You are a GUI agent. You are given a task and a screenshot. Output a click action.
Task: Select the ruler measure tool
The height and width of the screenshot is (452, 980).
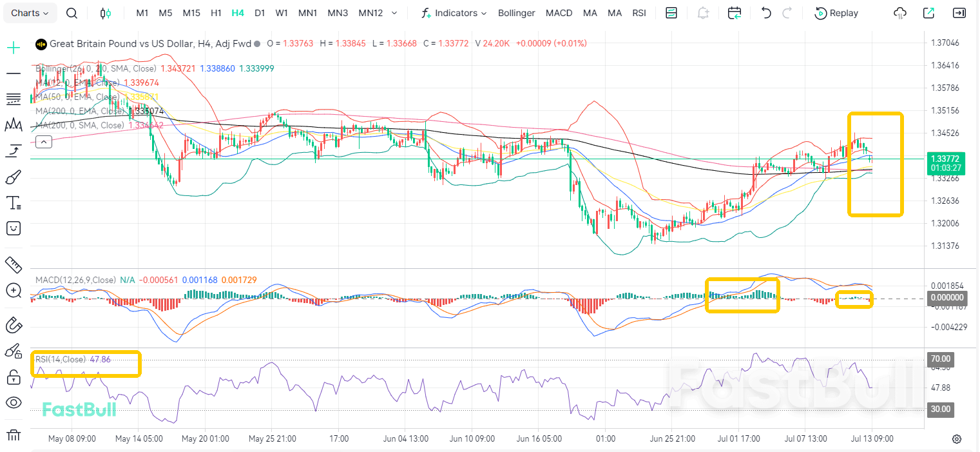14,264
